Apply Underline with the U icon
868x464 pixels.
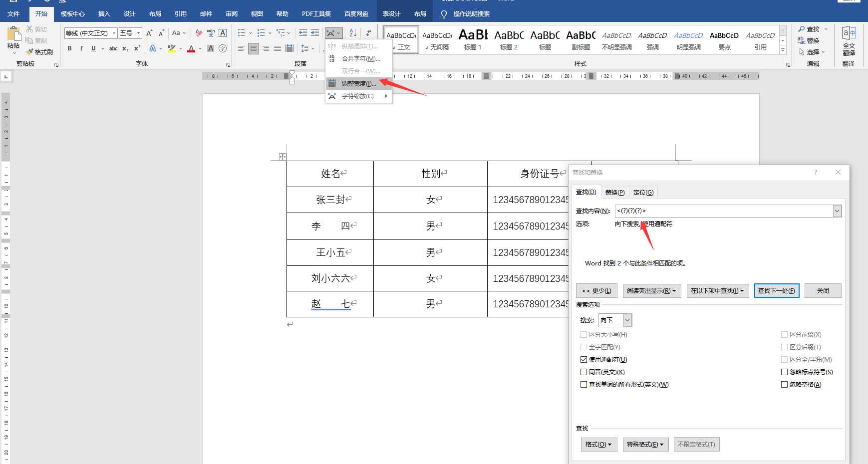(93, 48)
